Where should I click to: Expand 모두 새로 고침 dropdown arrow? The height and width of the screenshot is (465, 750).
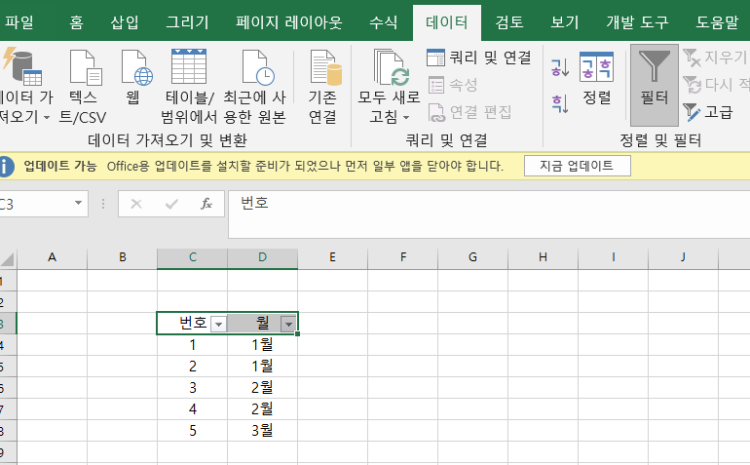point(407,117)
